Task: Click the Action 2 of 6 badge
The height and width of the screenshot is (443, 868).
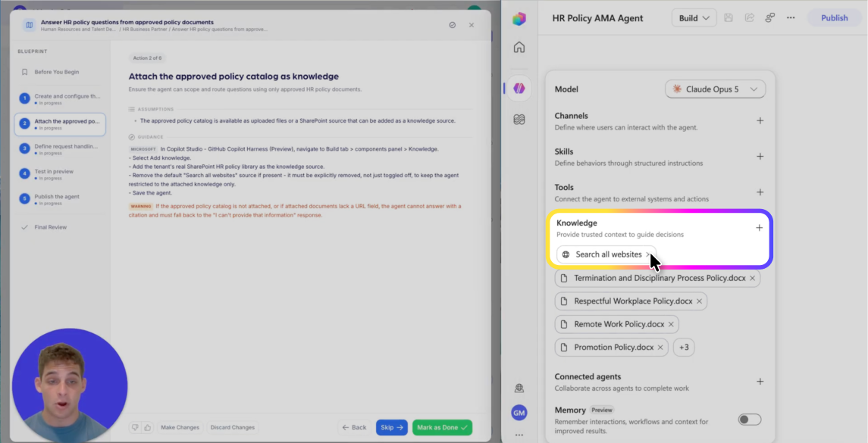Action: pyautogui.click(x=147, y=58)
